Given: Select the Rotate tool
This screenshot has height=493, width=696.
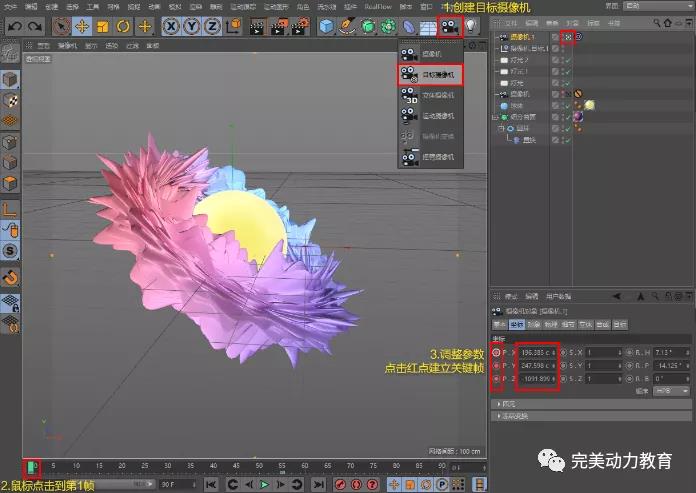Looking at the screenshot, I should pyautogui.click(x=124, y=26).
